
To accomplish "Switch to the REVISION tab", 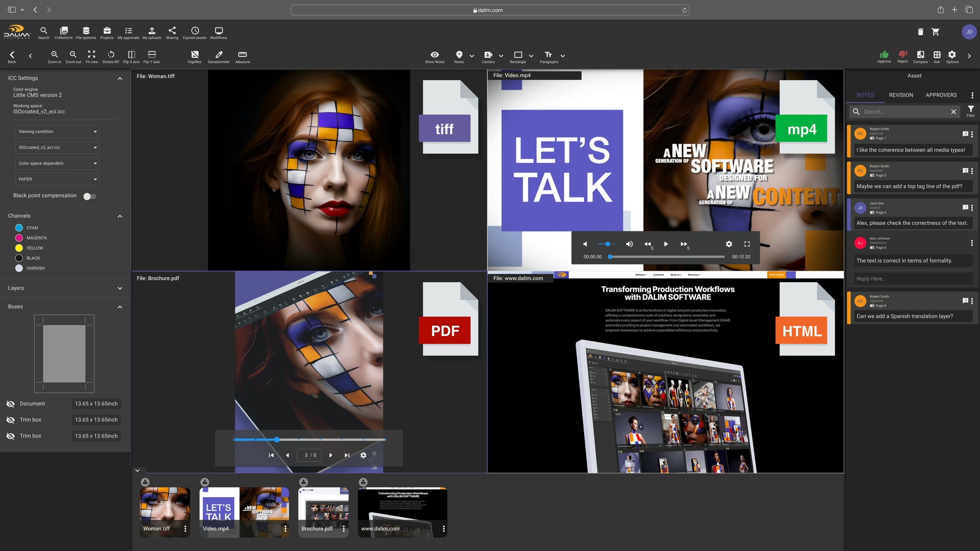I will point(901,95).
